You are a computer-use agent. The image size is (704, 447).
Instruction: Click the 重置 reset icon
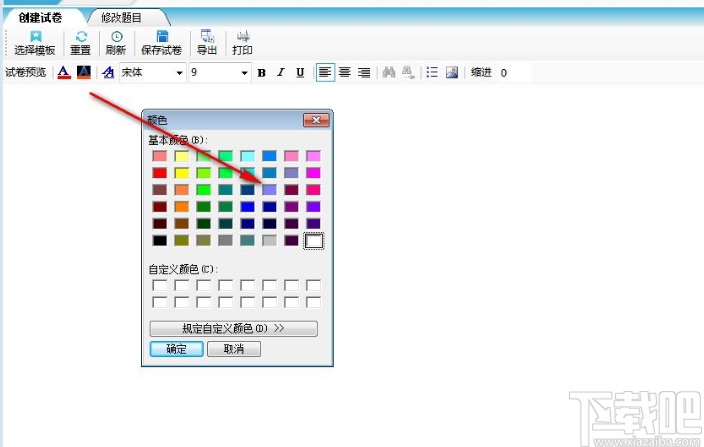[81, 37]
